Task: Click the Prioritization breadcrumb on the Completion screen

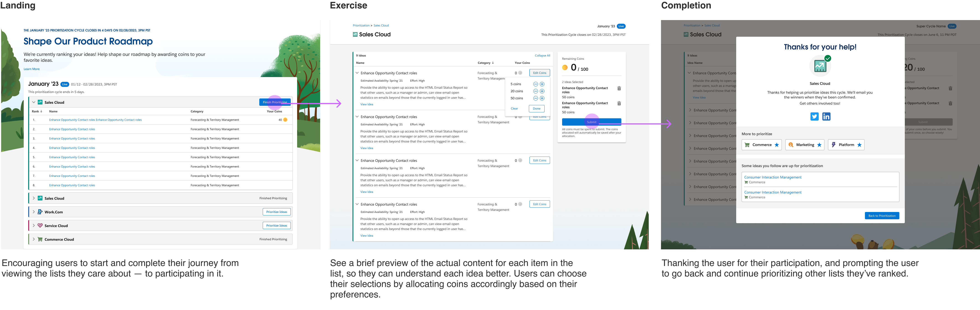Action: pyautogui.click(x=692, y=26)
